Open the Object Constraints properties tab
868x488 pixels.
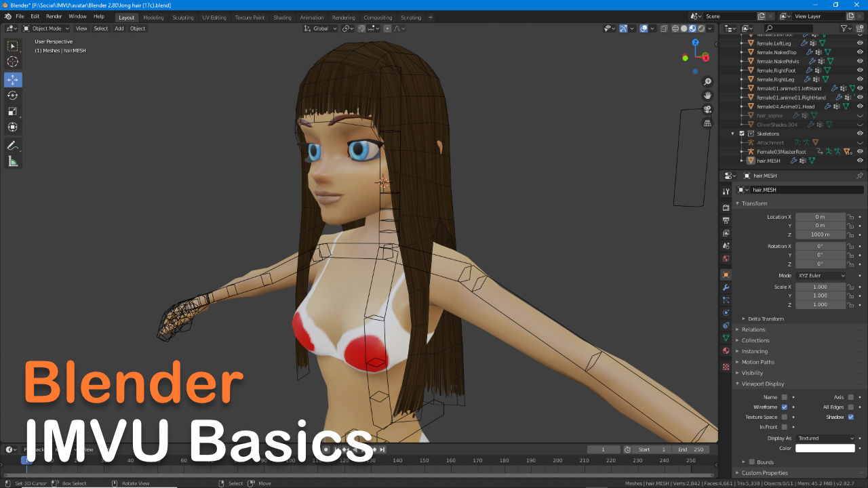[x=726, y=325]
